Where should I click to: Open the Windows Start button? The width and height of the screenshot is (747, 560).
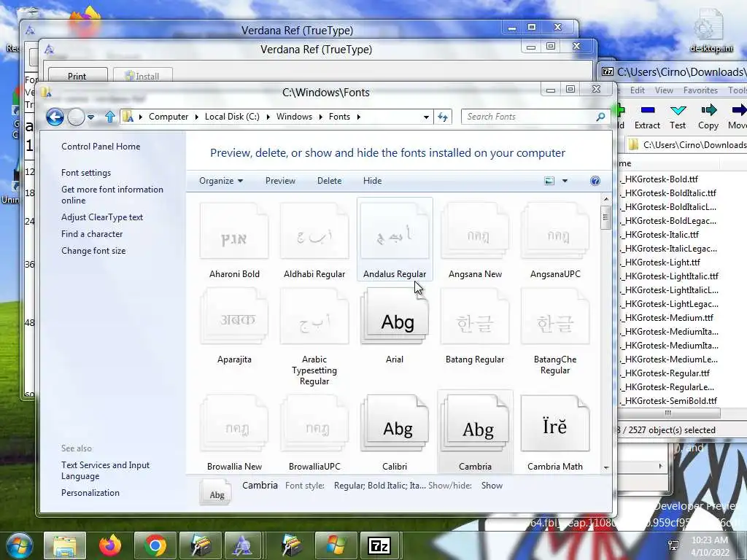(18, 545)
